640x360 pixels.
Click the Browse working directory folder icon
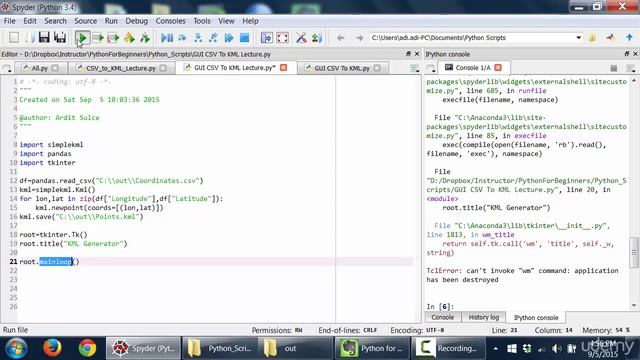593,38
